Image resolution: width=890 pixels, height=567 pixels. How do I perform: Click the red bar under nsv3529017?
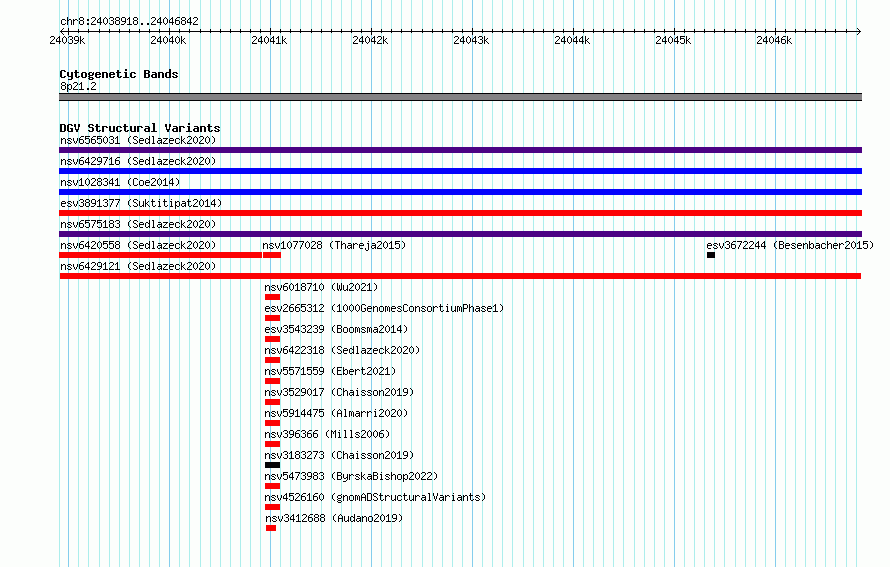272,402
